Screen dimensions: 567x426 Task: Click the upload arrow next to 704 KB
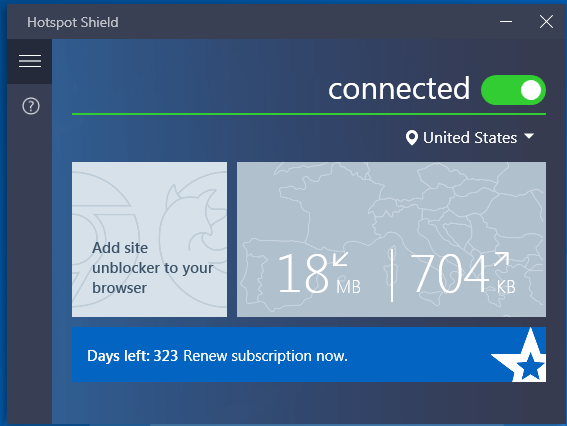pos(502,260)
